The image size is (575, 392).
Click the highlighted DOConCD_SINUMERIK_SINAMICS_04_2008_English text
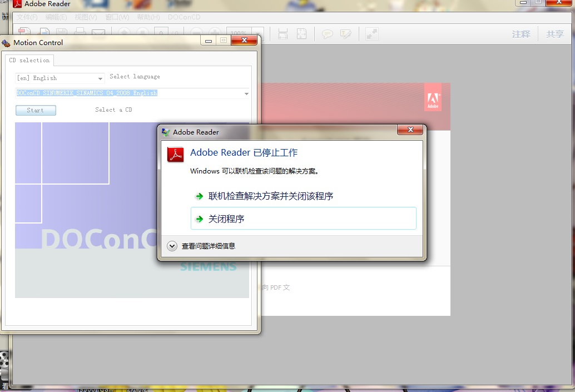(x=87, y=93)
